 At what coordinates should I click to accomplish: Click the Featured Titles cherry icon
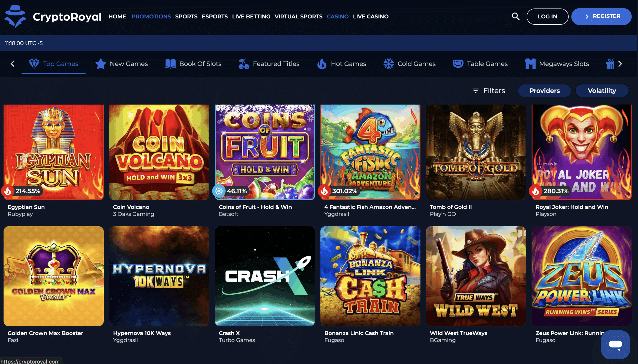244,64
